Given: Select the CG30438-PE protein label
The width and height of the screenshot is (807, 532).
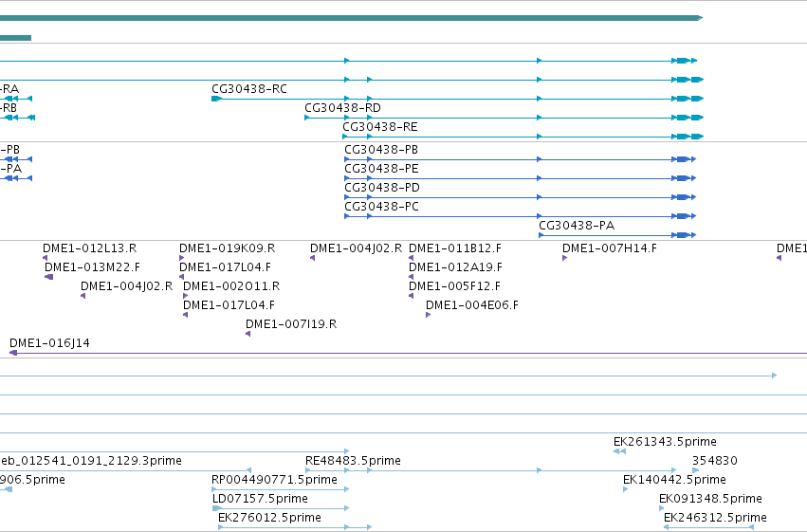Looking at the screenshot, I should [x=381, y=169].
